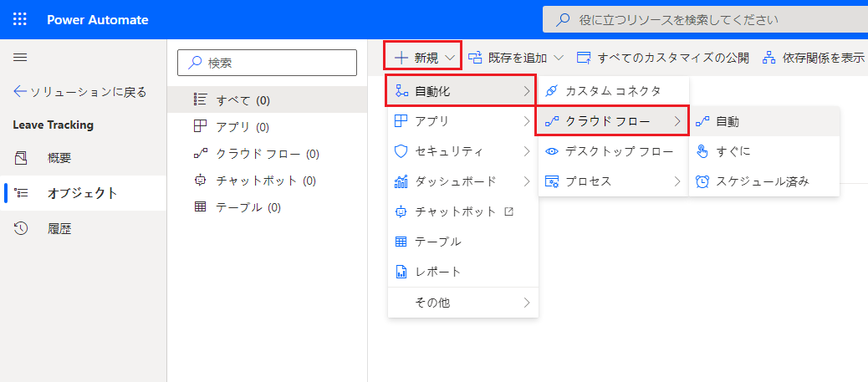The image size is (868, 382).
Task: Select カスタム コネクタ menu item
Action: pyautogui.click(x=613, y=91)
